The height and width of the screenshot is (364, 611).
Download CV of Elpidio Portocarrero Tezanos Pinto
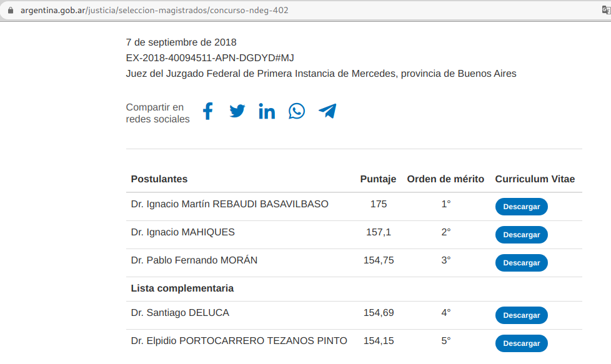[x=522, y=343]
